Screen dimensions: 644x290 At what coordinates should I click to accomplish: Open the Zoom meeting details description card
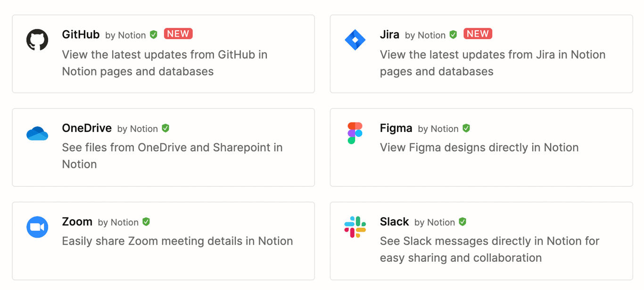177,241
